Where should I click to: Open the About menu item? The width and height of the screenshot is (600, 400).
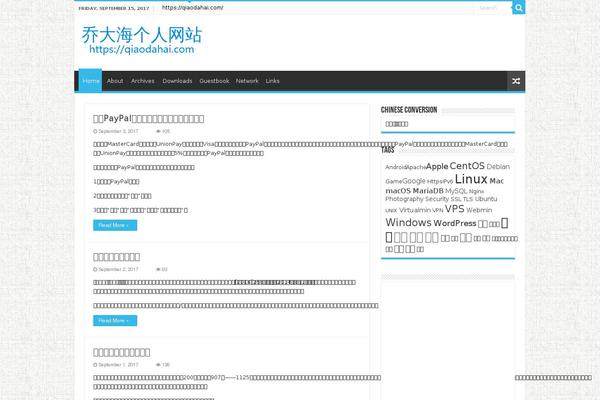(115, 81)
